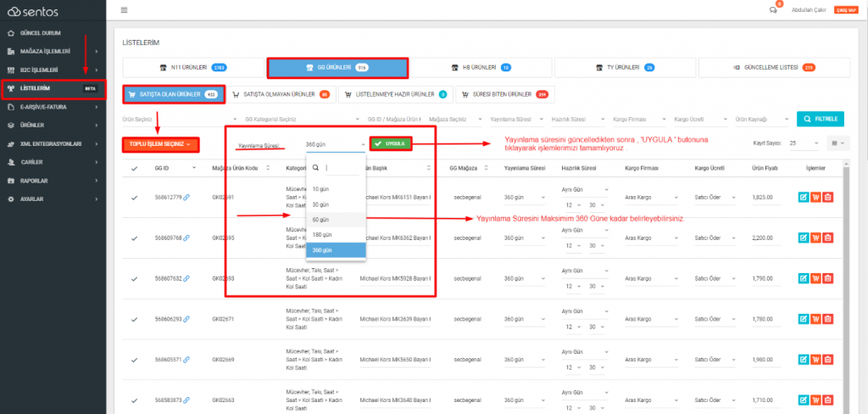Toggle selection checkmark for row 568612779

(135, 198)
